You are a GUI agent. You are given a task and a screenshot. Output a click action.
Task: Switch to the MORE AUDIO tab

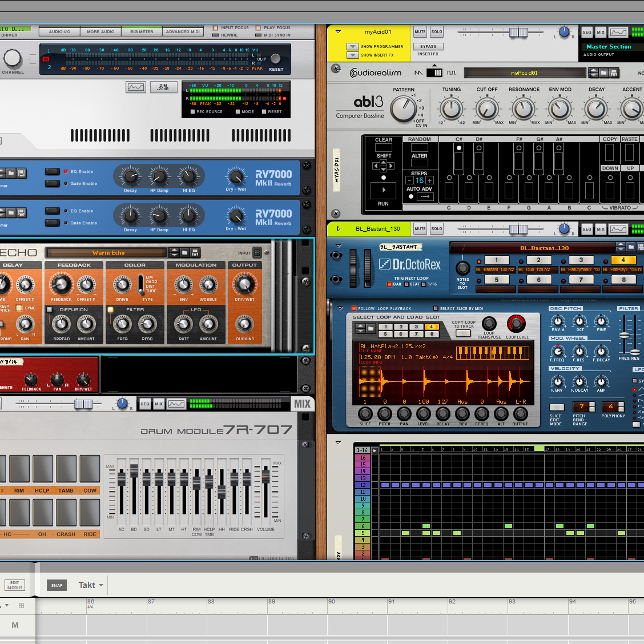click(x=100, y=32)
